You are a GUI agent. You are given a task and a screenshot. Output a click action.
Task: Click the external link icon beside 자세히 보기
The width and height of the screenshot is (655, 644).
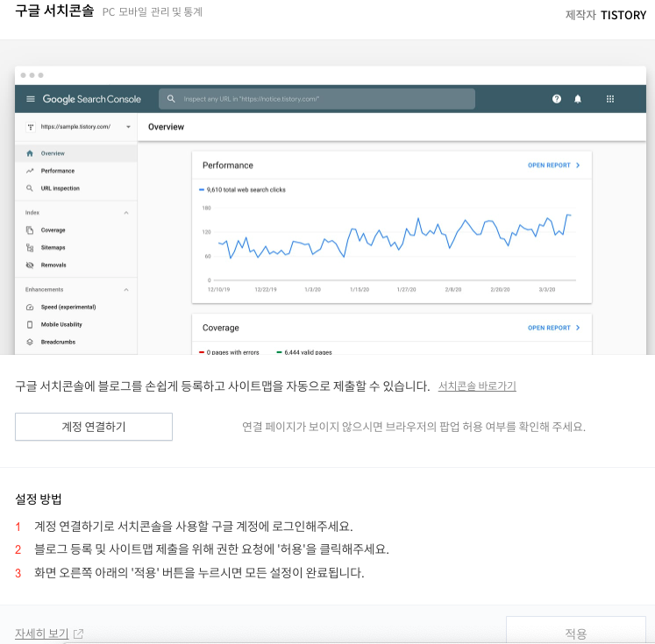coord(78,634)
